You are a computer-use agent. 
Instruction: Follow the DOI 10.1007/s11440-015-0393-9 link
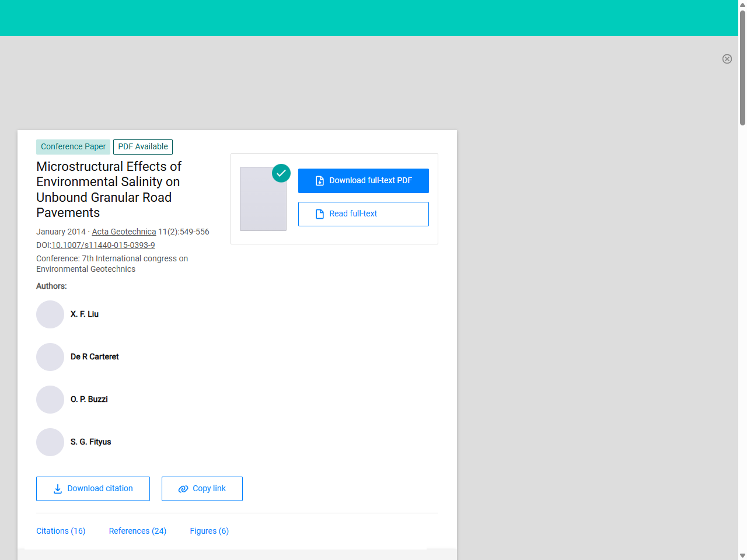[x=103, y=245]
